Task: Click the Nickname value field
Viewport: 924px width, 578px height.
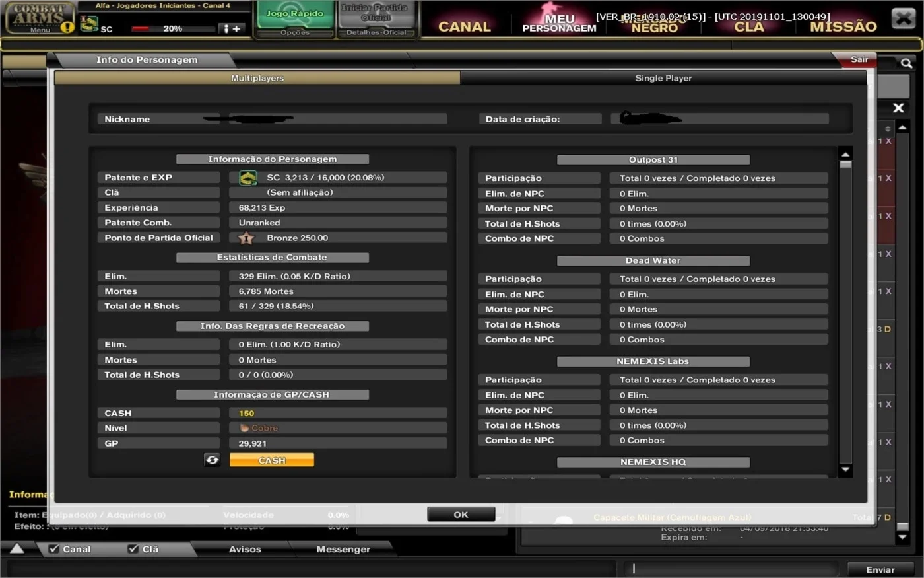Action: [338, 119]
